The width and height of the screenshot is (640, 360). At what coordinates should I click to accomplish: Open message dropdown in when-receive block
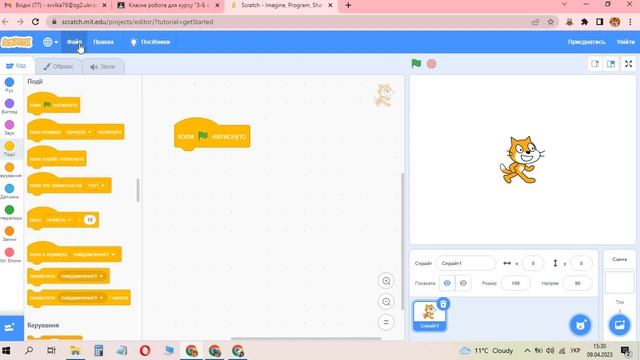[93, 254]
